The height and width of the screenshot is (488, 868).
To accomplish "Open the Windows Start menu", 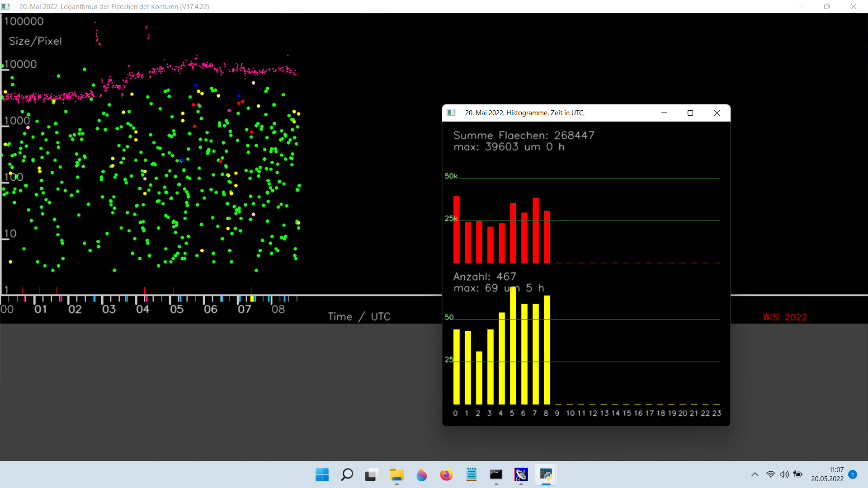I will tap(322, 475).
